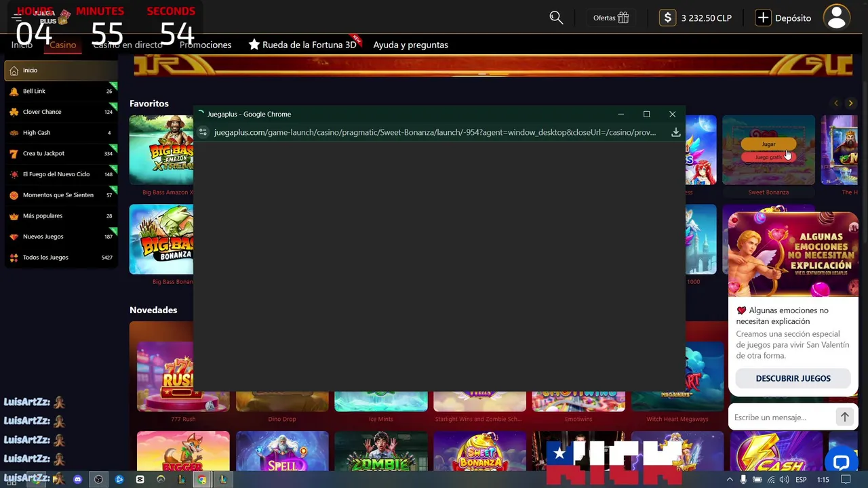Click the plus icon beside Depósito
Screen dimensions: 868x488
tap(763, 18)
